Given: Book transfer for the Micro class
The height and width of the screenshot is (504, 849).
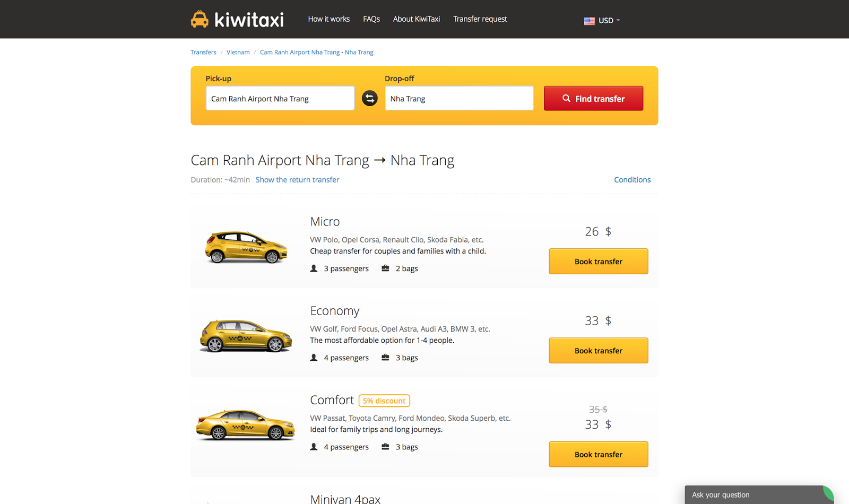Looking at the screenshot, I should tap(598, 261).
